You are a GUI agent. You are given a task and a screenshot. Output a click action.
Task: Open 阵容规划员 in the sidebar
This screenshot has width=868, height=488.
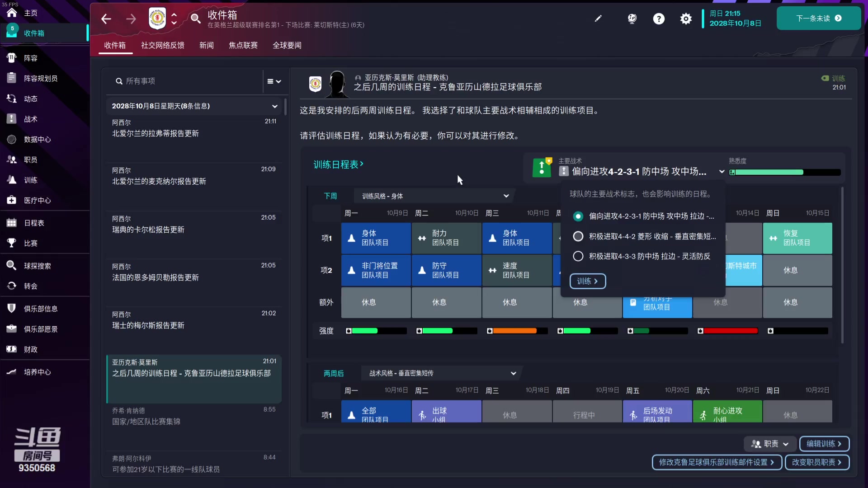pos(41,78)
